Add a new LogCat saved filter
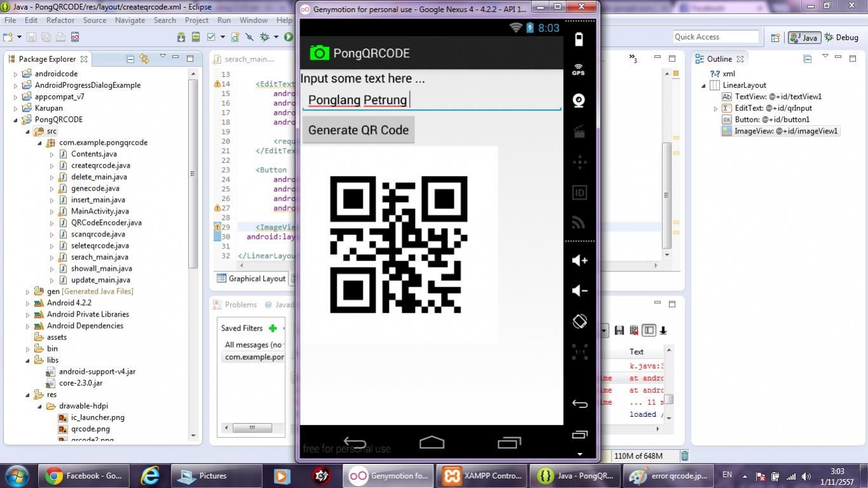 click(273, 328)
